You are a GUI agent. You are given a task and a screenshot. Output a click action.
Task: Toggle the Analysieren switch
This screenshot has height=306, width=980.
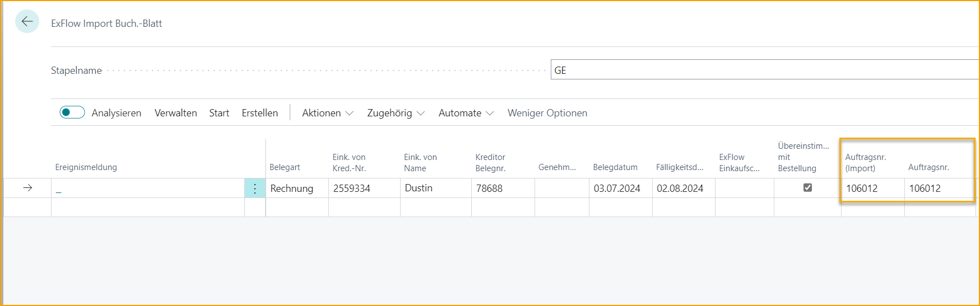pos(72,112)
